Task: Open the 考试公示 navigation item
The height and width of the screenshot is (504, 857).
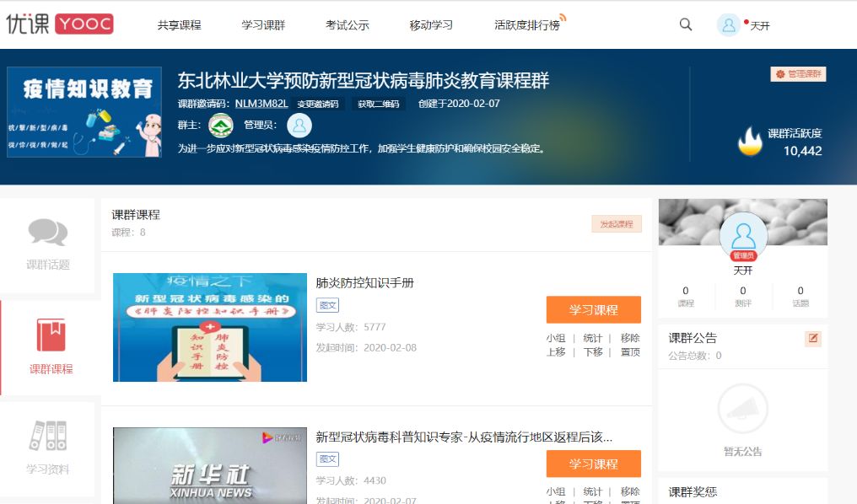Action: [348, 25]
